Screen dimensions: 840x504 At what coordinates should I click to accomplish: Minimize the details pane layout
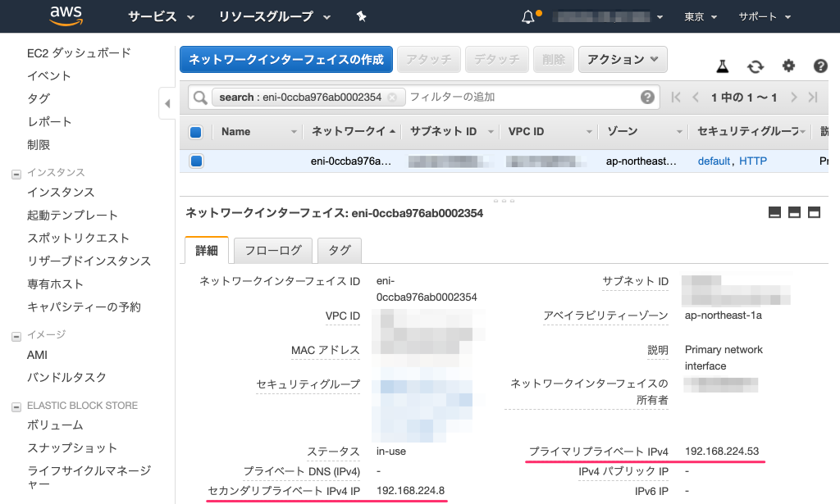coord(774,212)
